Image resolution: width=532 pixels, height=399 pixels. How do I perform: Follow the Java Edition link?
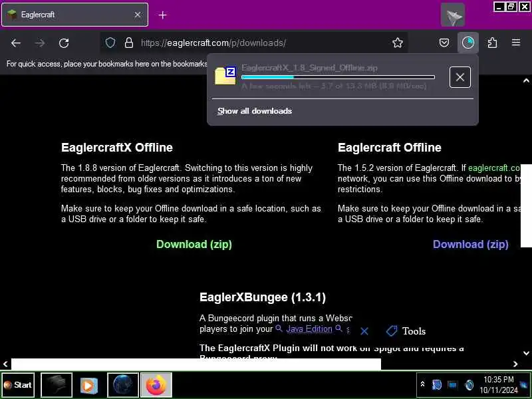[x=309, y=329]
